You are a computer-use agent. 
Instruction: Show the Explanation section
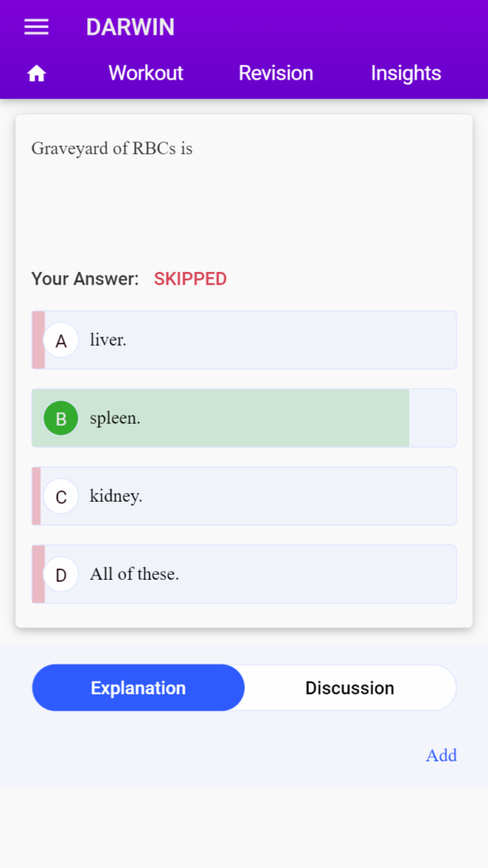point(138,687)
